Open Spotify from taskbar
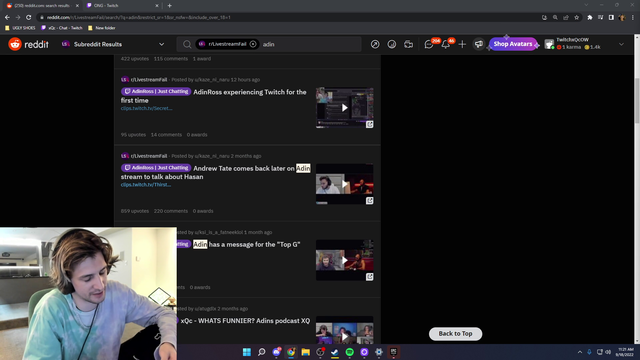The width and height of the screenshot is (640, 360). (349, 352)
